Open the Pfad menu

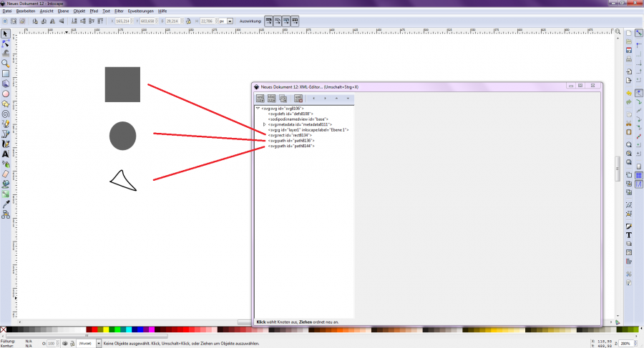93,11
